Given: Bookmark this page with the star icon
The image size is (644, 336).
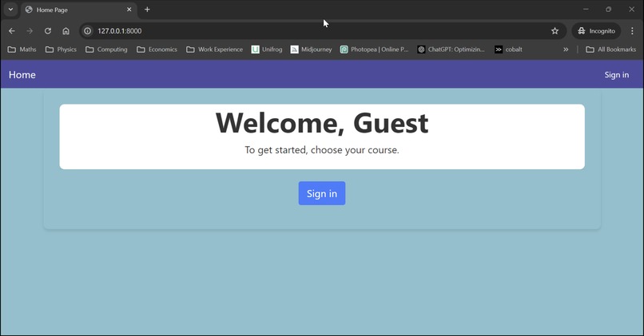Looking at the screenshot, I should click(x=555, y=31).
